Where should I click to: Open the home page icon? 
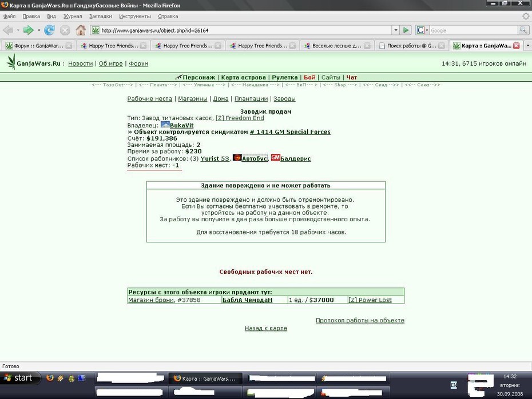[81, 30]
